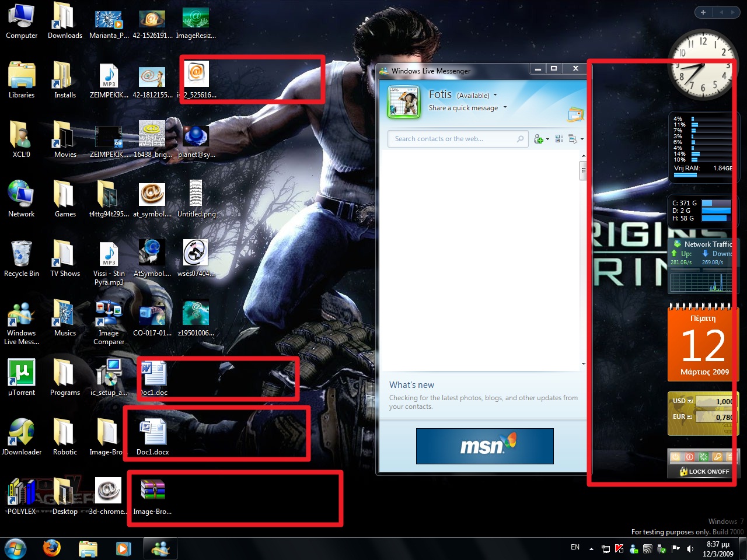Toggle the LOCK ON/OFF gadget button
This screenshot has width=747, height=560.
(704, 471)
